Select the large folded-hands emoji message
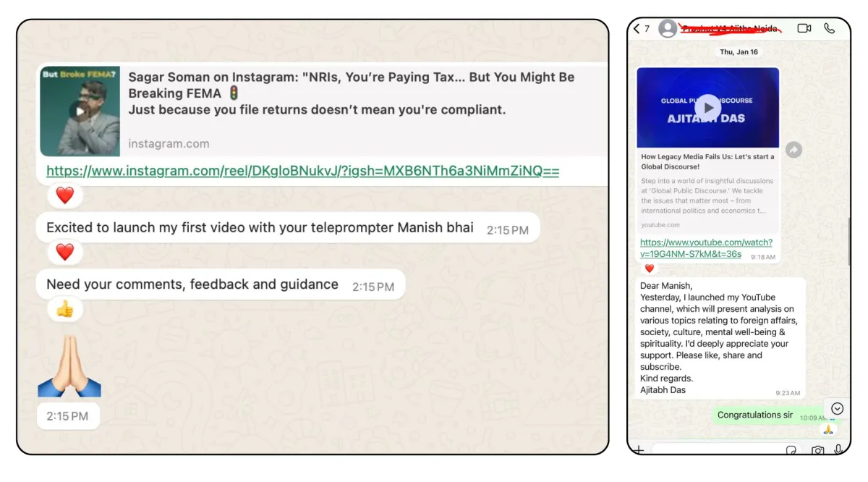The image size is (868, 482). (69, 366)
